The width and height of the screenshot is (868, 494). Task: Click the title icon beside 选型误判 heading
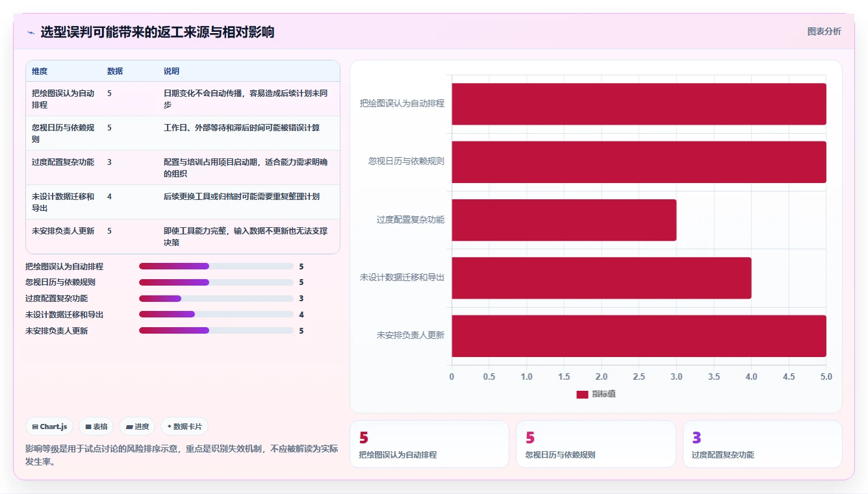pos(31,32)
